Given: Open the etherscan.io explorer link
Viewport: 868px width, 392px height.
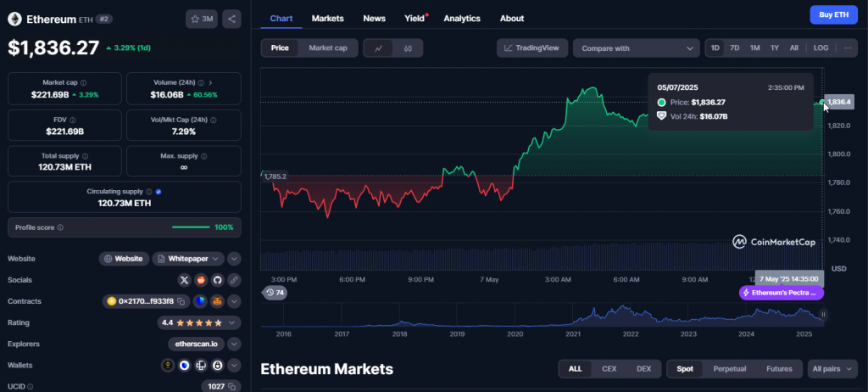Looking at the screenshot, I should click(x=196, y=344).
